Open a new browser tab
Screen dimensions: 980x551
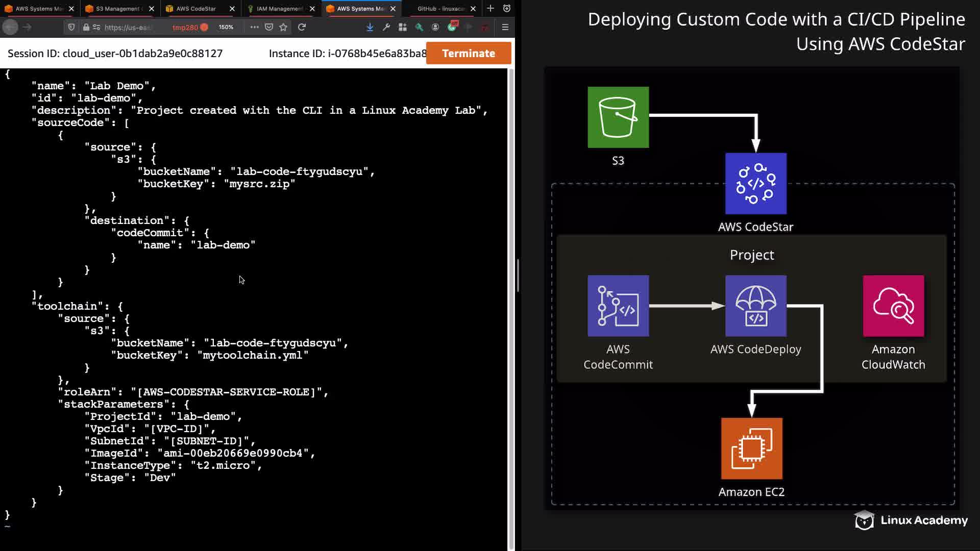491,8
